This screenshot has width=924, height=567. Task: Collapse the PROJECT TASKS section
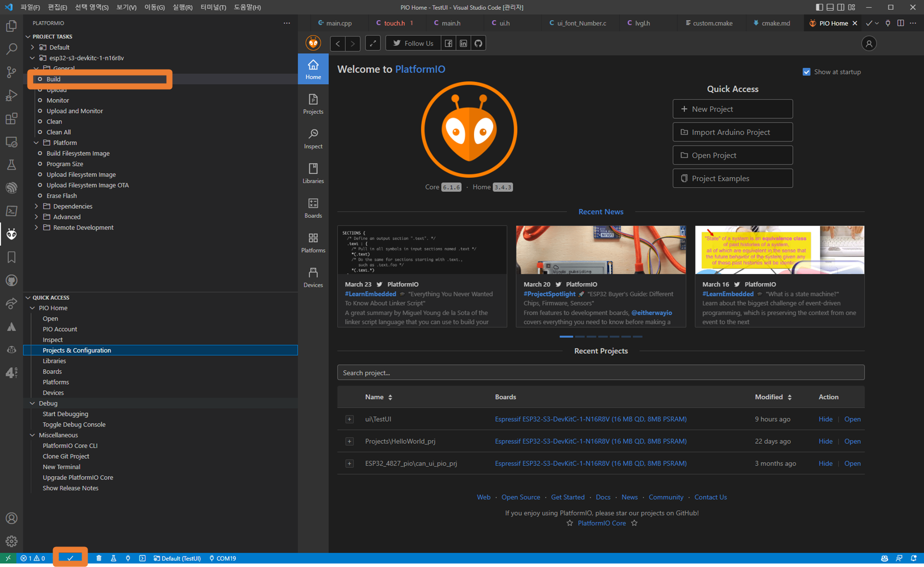(x=28, y=37)
